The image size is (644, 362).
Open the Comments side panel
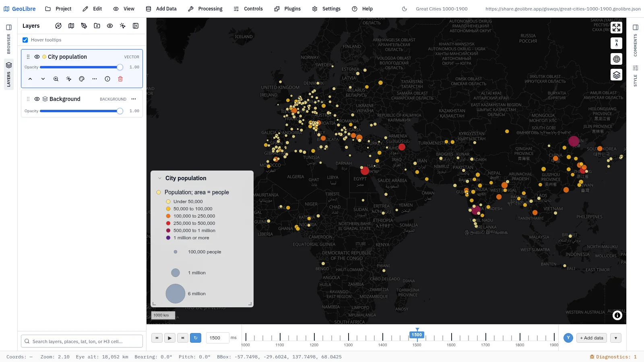coord(636,45)
